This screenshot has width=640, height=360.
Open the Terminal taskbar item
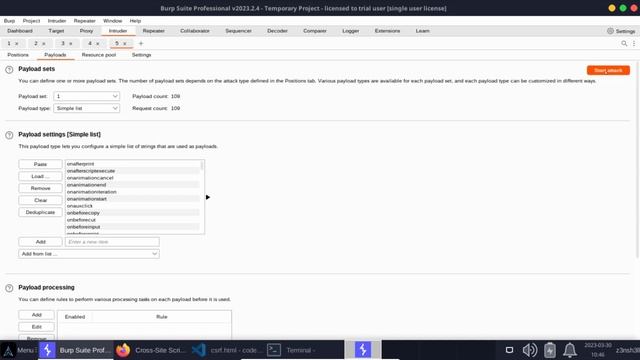pyautogui.click(x=292, y=350)
